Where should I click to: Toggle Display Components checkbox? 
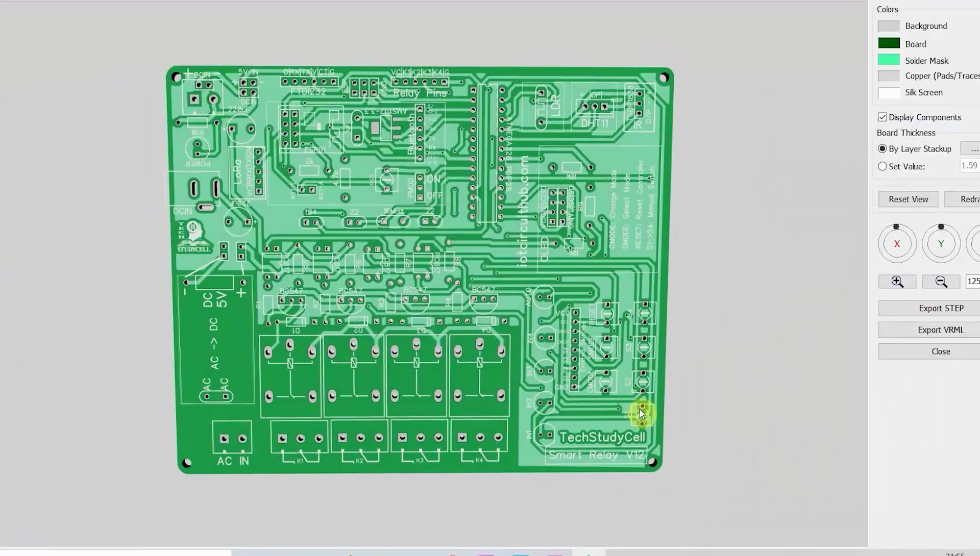click(x=881, y=116)
